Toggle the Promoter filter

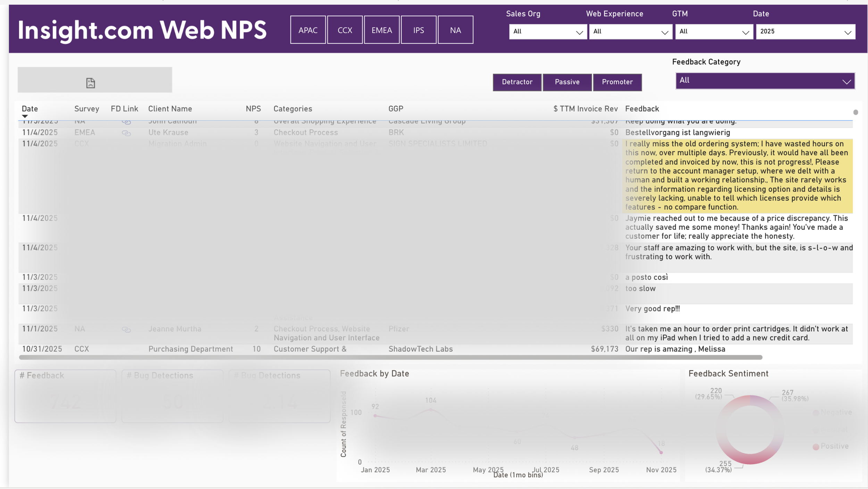pyautogui.click(x=617, y=82)
